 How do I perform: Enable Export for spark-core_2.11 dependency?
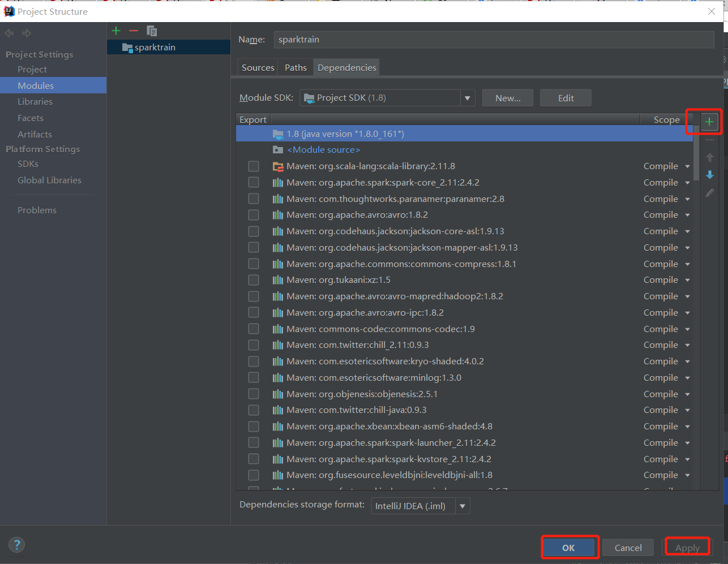point(254,182)
